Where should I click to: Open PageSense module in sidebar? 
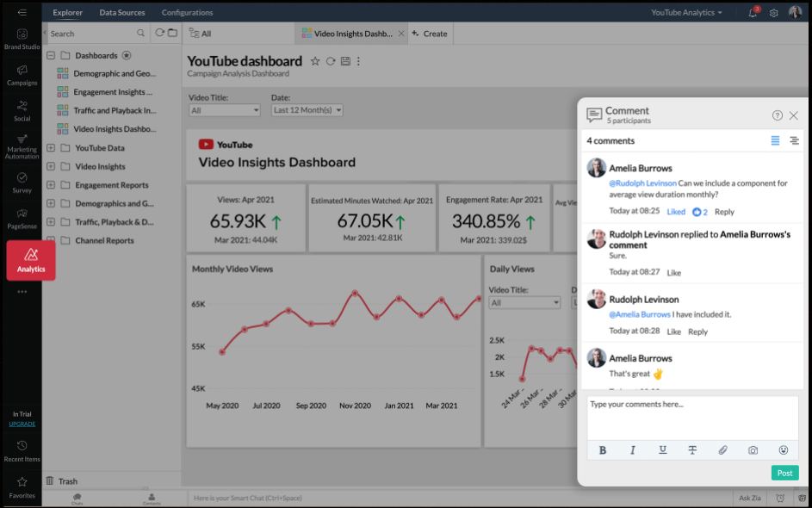click(x=22, y=219)
